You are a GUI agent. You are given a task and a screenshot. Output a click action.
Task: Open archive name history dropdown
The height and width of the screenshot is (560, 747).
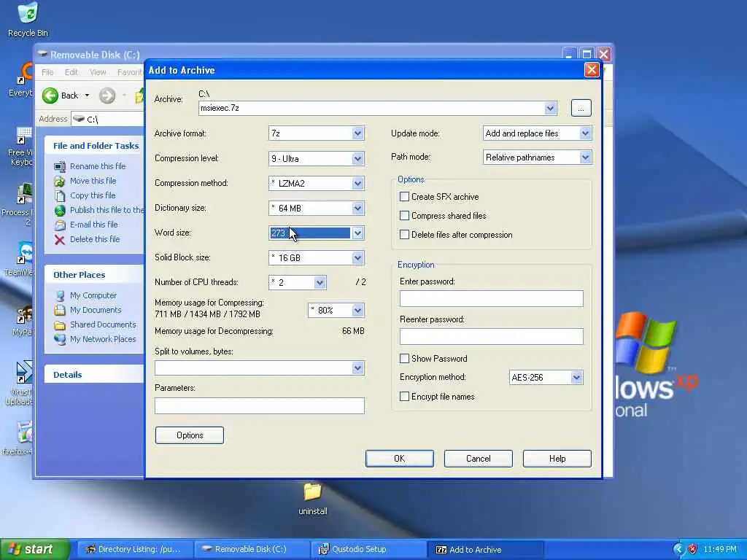(x=550, y=108)
